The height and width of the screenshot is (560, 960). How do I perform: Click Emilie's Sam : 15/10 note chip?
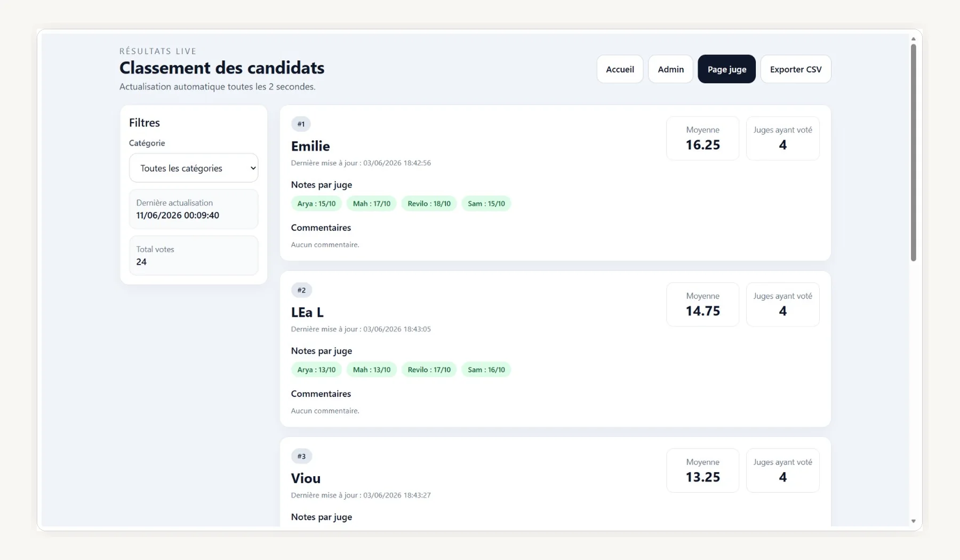pos(486,204)
